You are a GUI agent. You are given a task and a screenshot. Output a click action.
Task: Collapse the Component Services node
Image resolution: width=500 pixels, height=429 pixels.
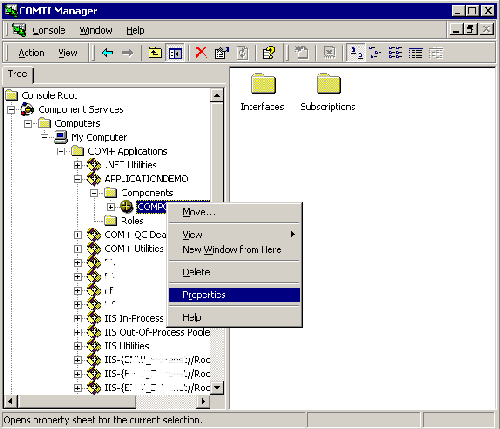pyautogui.click(x=11, y=109)
